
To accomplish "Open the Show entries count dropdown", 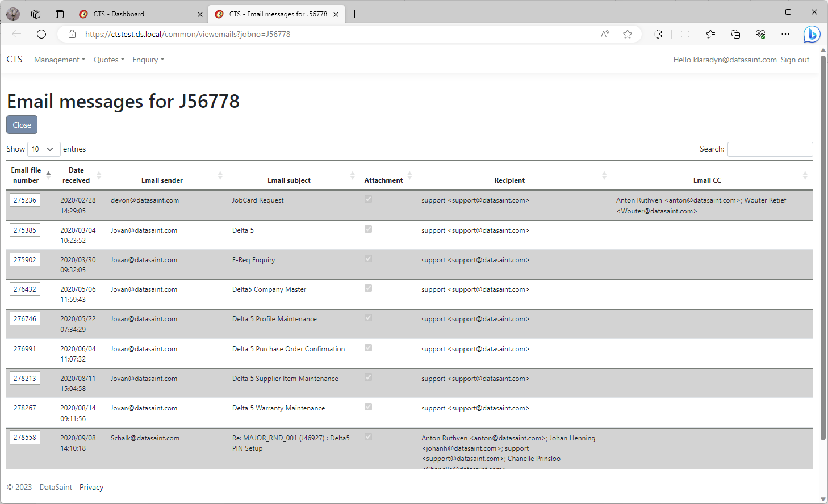I will [x=44, y=149].
